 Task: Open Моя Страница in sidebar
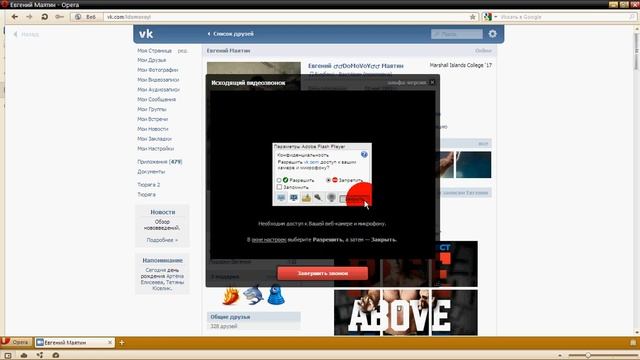pyautogui.click(x=154, y=51)
